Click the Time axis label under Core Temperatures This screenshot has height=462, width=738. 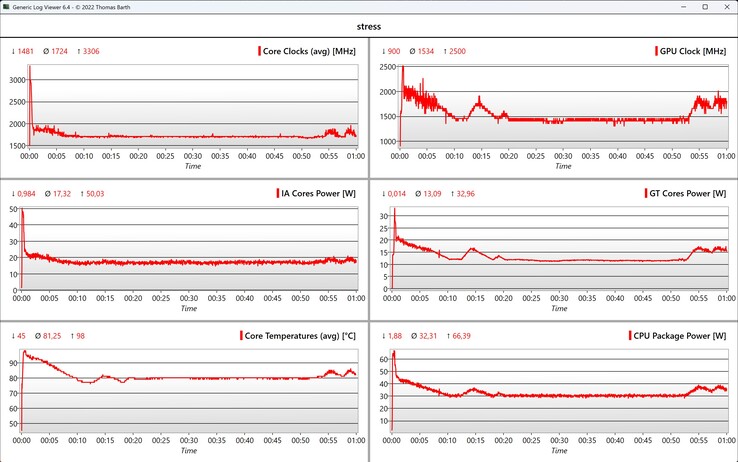pyautogui.click(x=189, y=451)
